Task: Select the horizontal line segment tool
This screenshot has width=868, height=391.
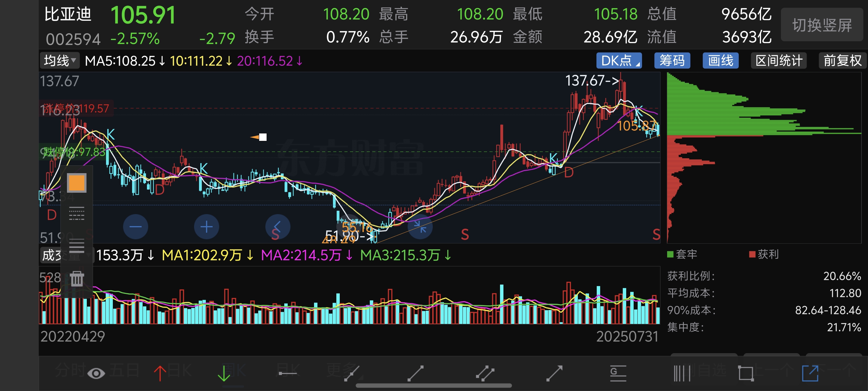Action: coord(288,373)
